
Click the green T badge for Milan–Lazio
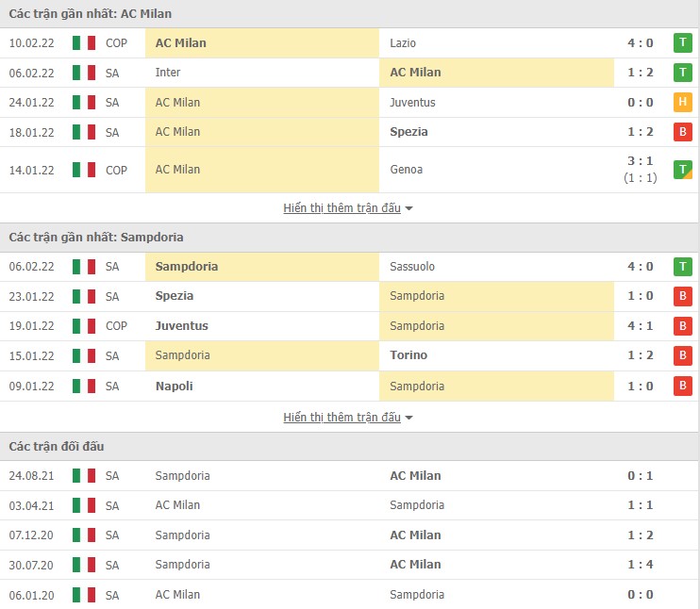682,42
